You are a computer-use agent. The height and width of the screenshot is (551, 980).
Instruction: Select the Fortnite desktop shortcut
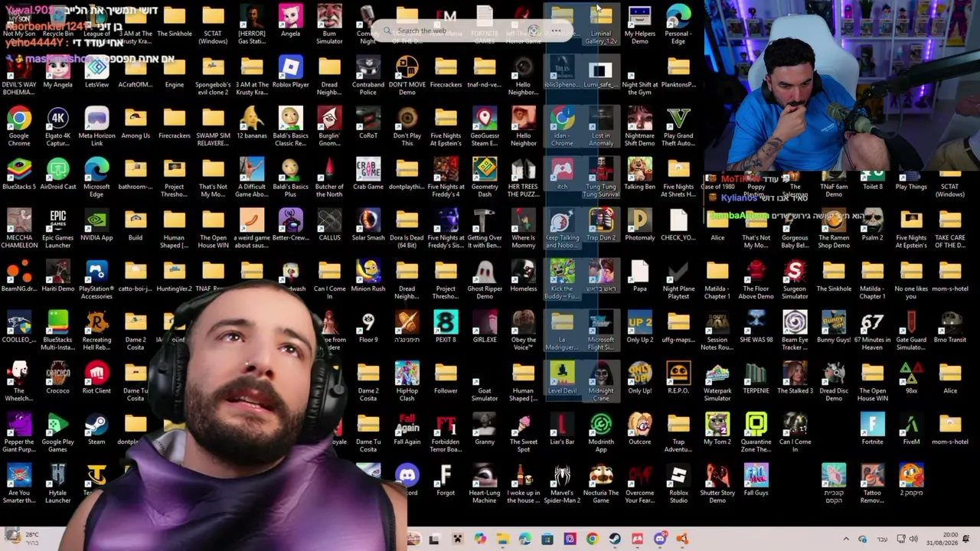(x=872, y=430)
